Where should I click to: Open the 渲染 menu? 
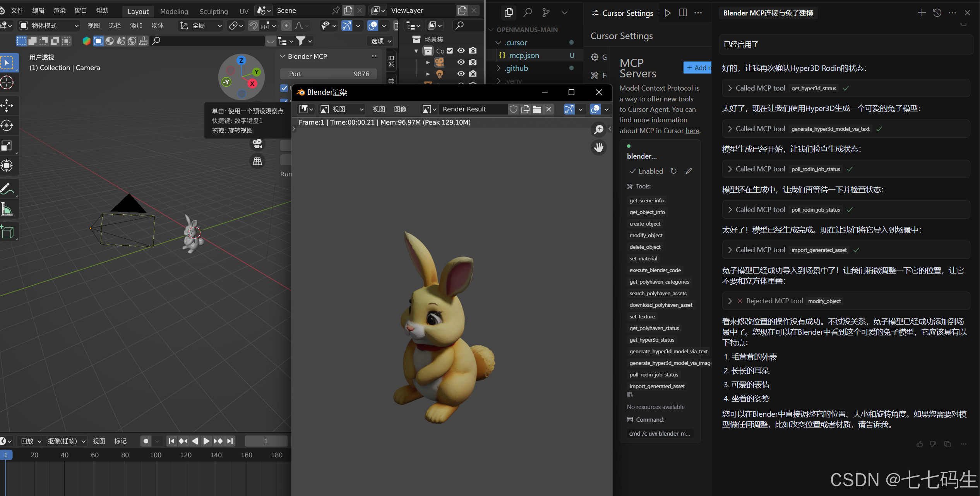pyautogui.click(x=60, y=10)
